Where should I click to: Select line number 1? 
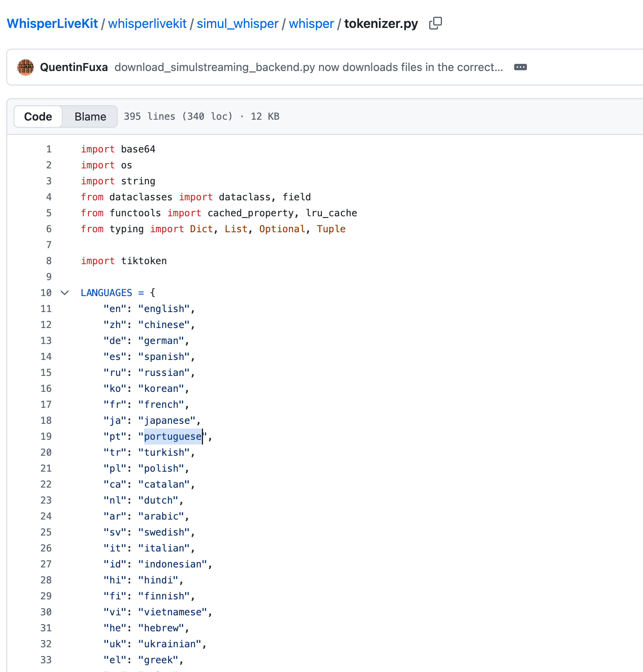(x=49, y=149)
